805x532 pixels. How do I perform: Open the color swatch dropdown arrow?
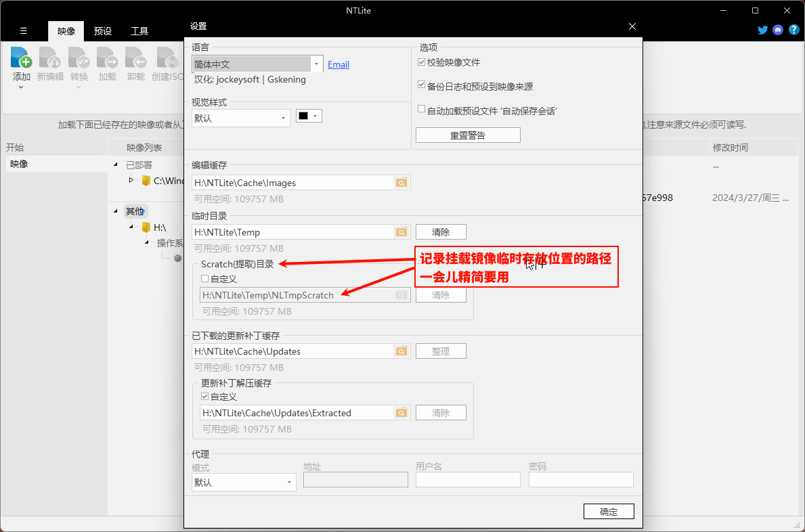point(316,116)
